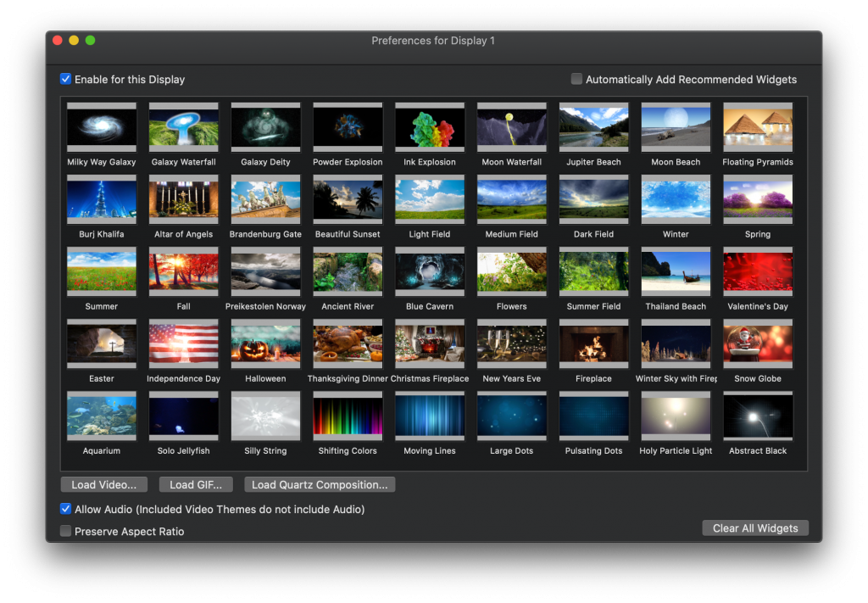Select the Medium Field theme
This screenshot has width=868, height=603.
click(511, 199)
